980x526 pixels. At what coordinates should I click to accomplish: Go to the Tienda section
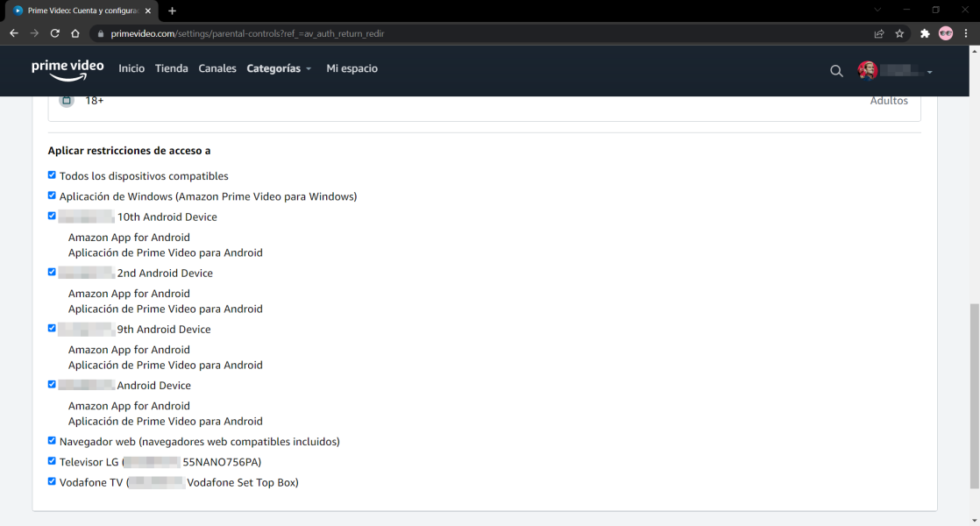[x=171, y=68]
